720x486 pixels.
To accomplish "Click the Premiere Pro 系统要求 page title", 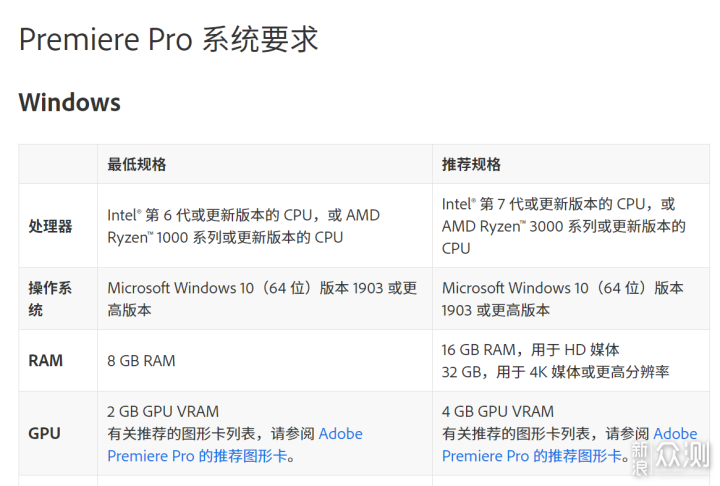I will click(168, 40).
